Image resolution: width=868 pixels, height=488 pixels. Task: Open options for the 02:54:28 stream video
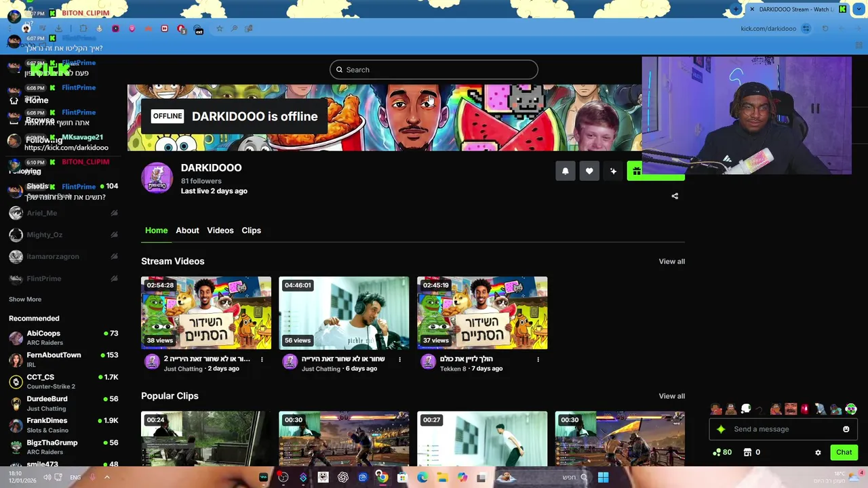click(x=262, y=359)
